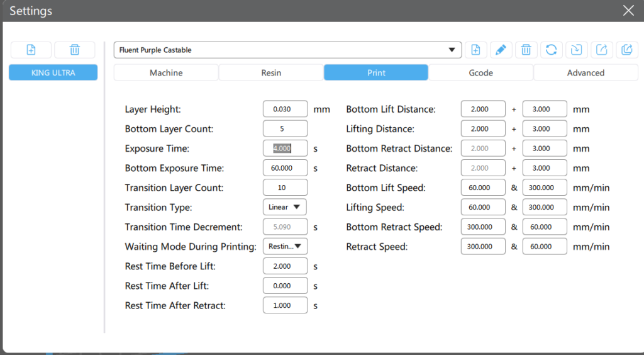This screenshot has width=644, height=355.
Task: Select the KING ULTRA printer
Action: [53, 73]
